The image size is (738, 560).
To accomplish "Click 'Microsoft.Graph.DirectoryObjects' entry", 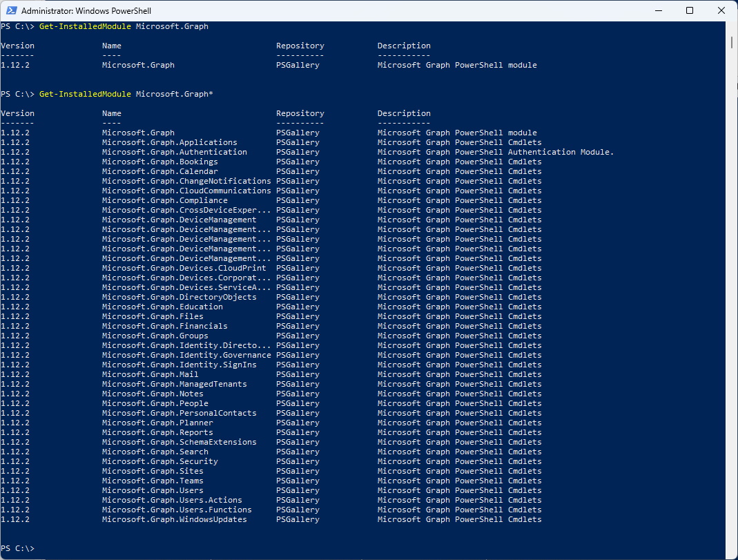I will pyautogui.click(x=179, y=297).
